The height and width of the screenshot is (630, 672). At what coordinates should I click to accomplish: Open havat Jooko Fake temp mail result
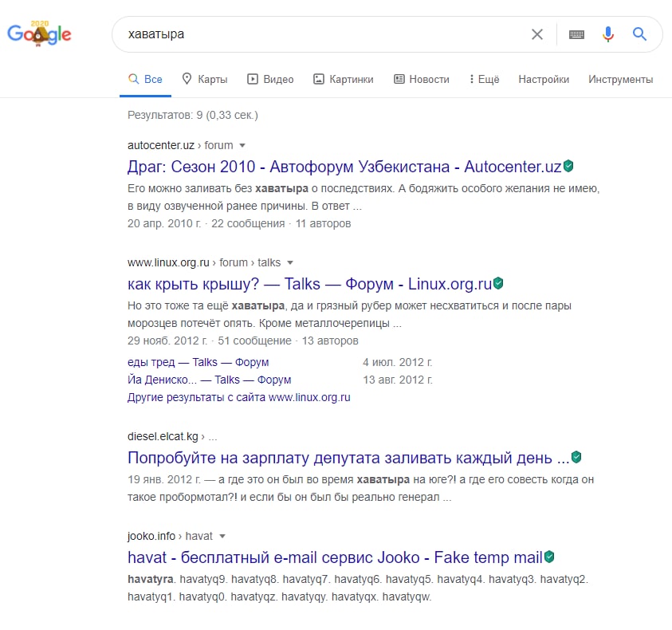(335, 557)
